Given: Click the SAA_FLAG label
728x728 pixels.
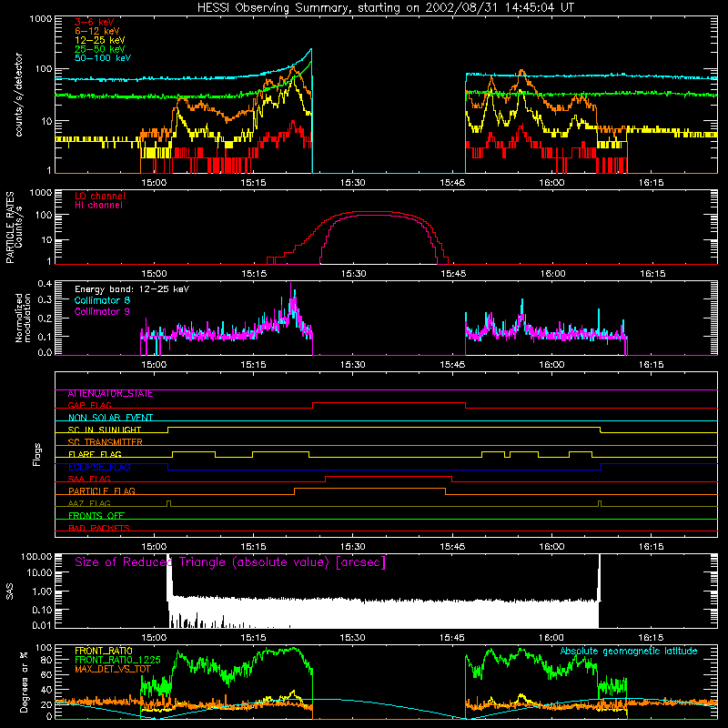Looking at the screenshot, I should click(89, 480).
